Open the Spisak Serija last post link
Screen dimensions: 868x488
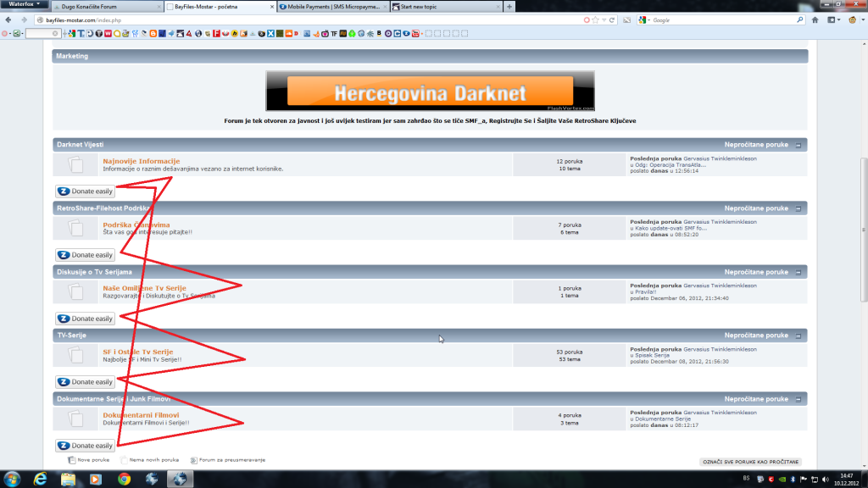pyautogui.click(x=652, y=355)
